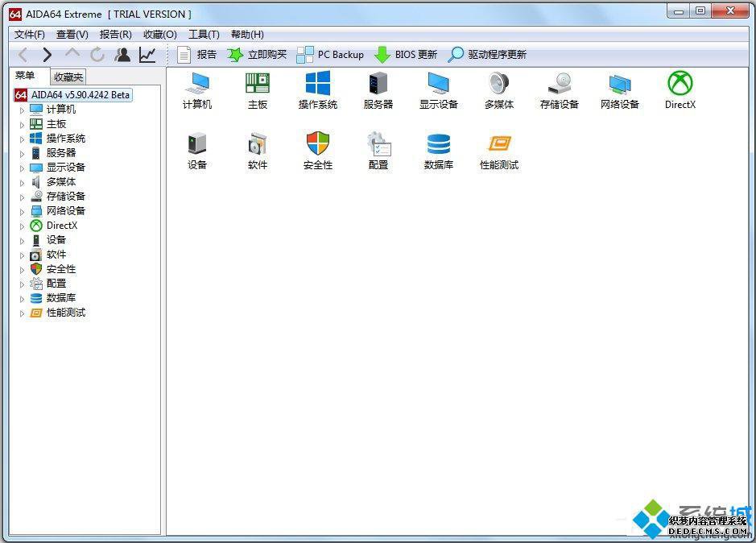Click the line chart toolbar icon
The image size is (756, 543).
[x=147, y=55]
